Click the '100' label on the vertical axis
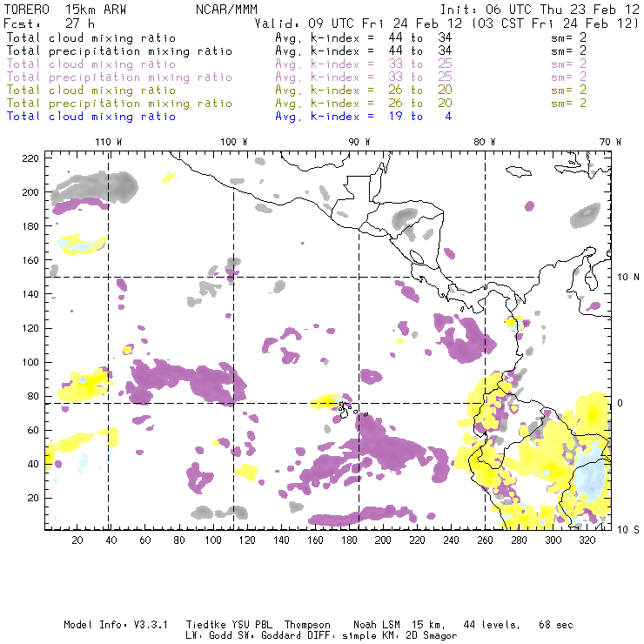The image size is (644, 644). (30, 362)
